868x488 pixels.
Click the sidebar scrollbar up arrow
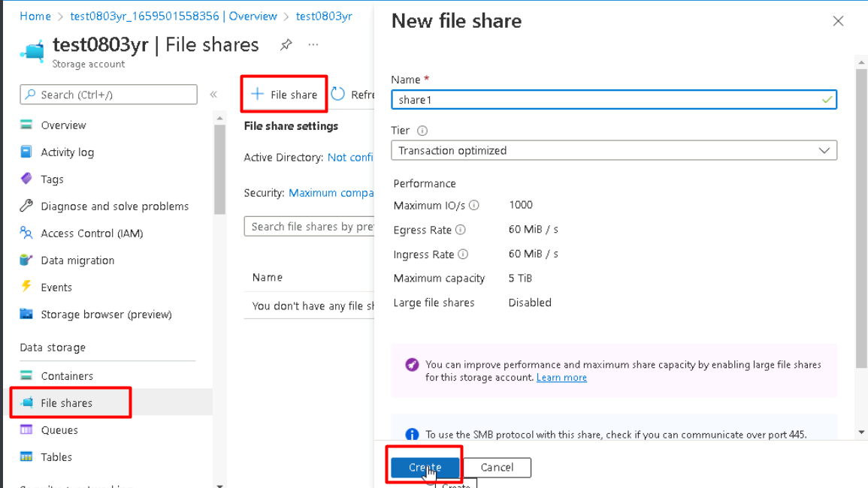(x=219, y=118)
